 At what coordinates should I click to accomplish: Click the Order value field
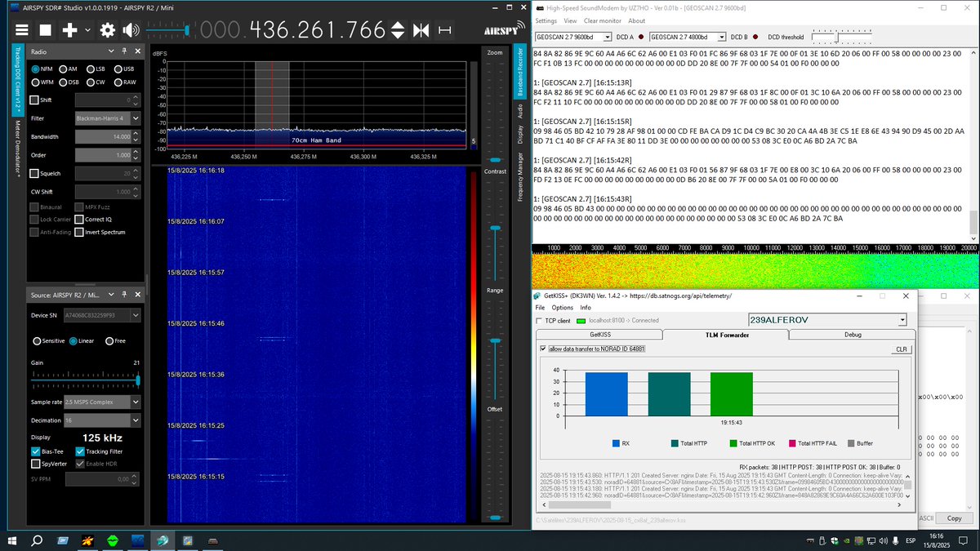point(102,155)
